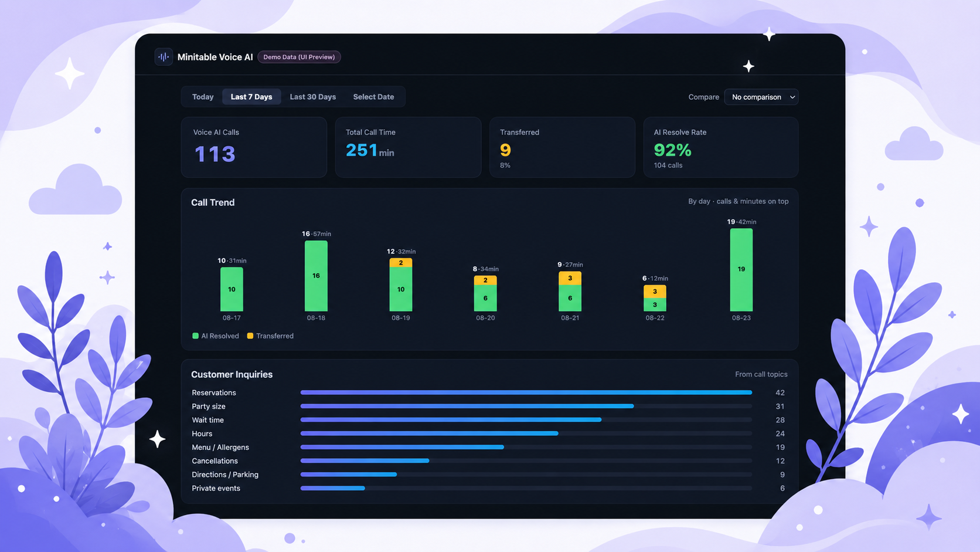
Task: Click the By day calls & minutes caption
Action: [739, 201]
